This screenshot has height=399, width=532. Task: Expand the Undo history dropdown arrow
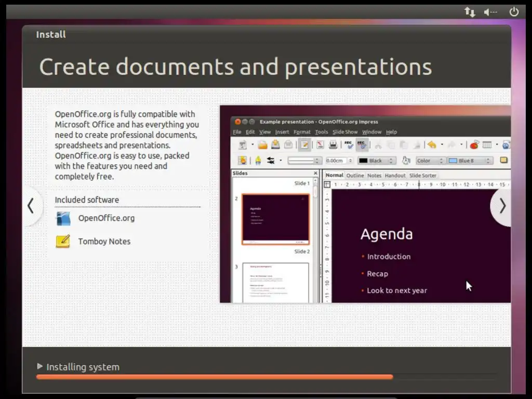click(x=442, y=145)
